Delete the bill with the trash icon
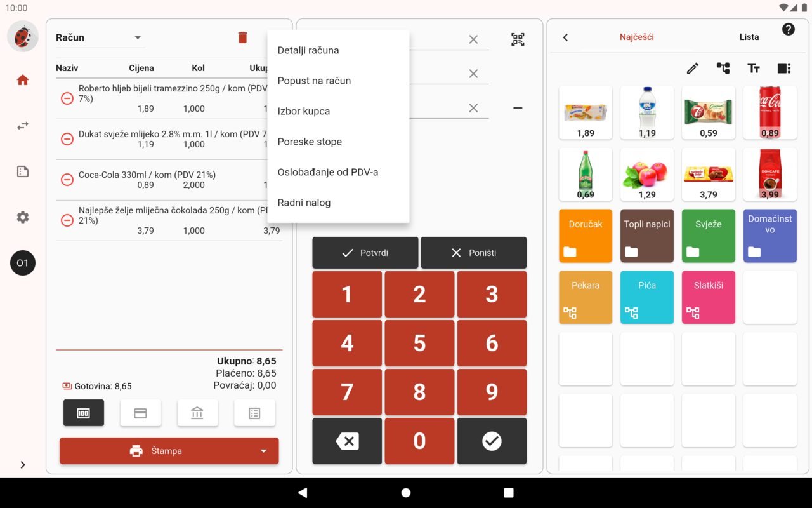The height and width of the screenshot is (508, 812). (242, 37)
